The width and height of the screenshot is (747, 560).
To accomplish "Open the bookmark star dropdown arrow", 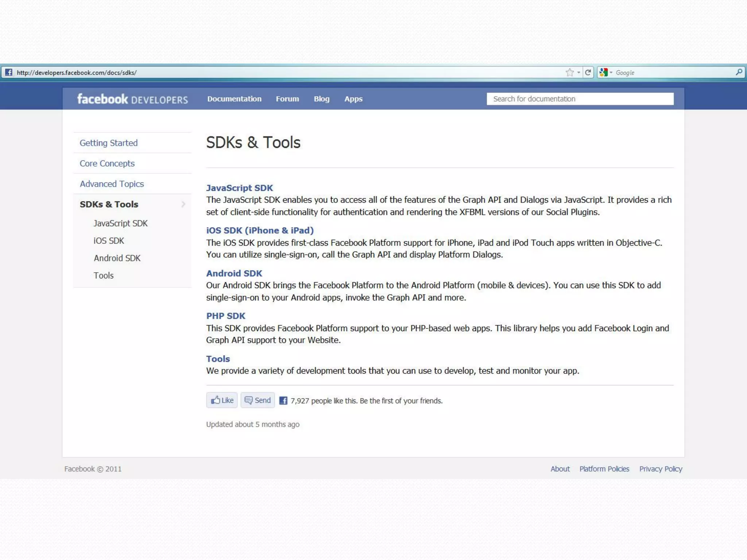I will [579, 73].
